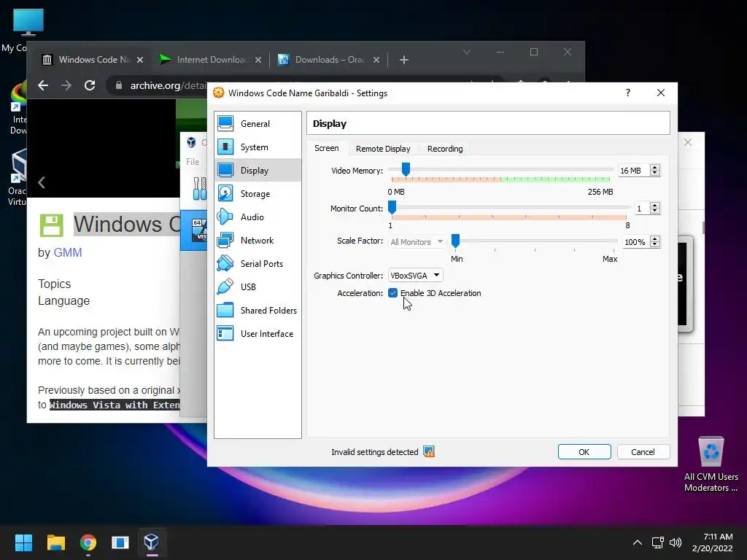Select the My Computer desktop icon
The width and height of the screenshot is (747, 560).
click(27, 29)
